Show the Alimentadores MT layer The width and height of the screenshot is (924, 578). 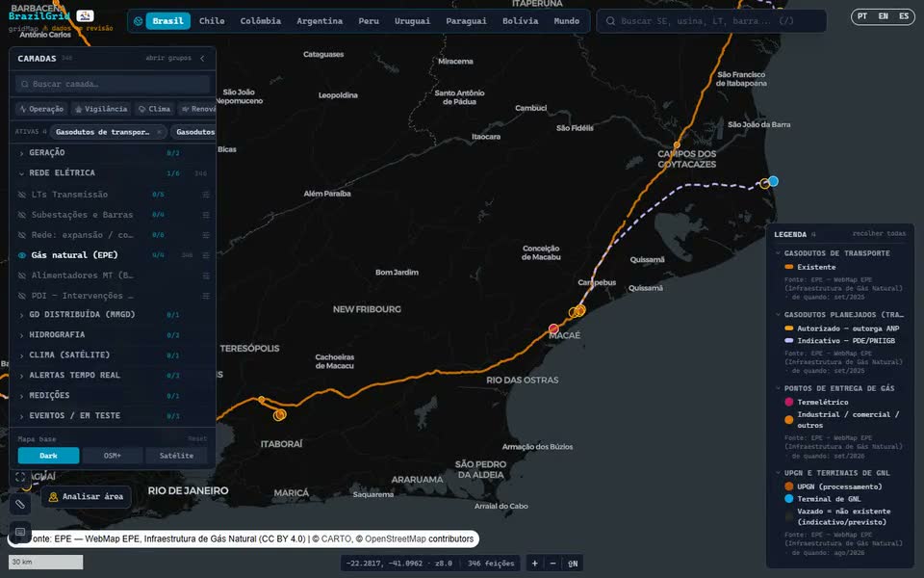pyautogui.click(x=22, y=276)
